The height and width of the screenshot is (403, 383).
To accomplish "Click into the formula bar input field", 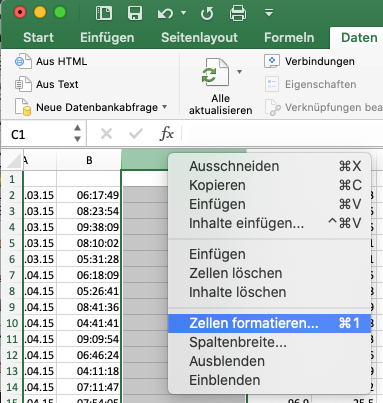I will tap(282, 134).
